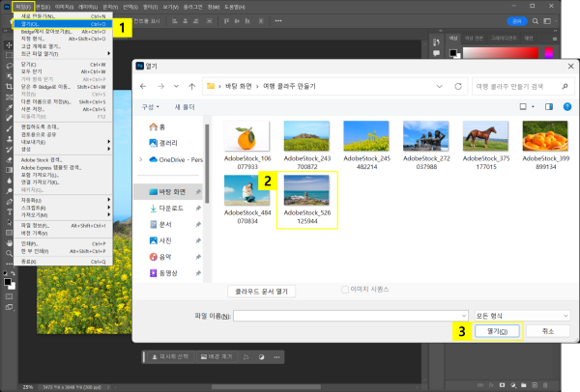Screen dimensions: 580x392
Task: Select the Gradient tool
Action: [9, 170]
